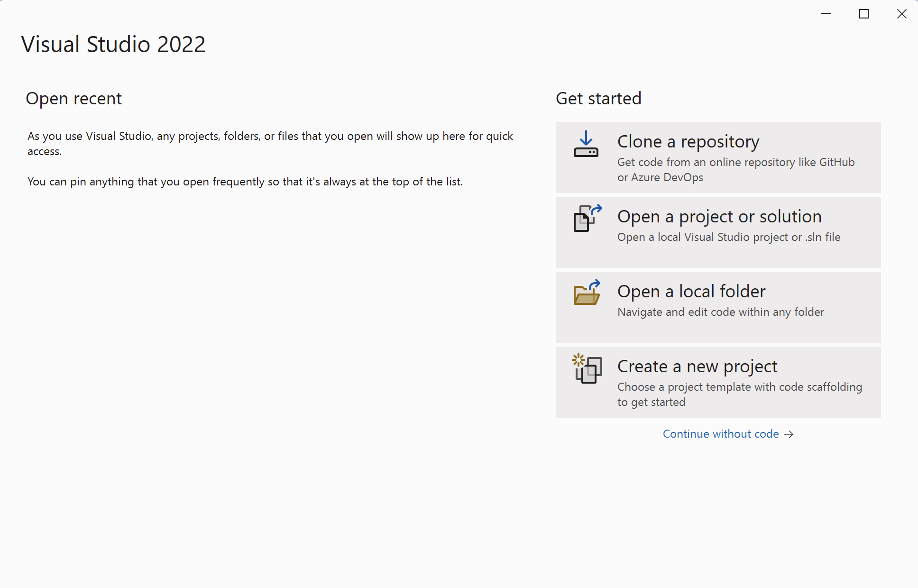Click the 'You can pin anything' hint text

245,182
